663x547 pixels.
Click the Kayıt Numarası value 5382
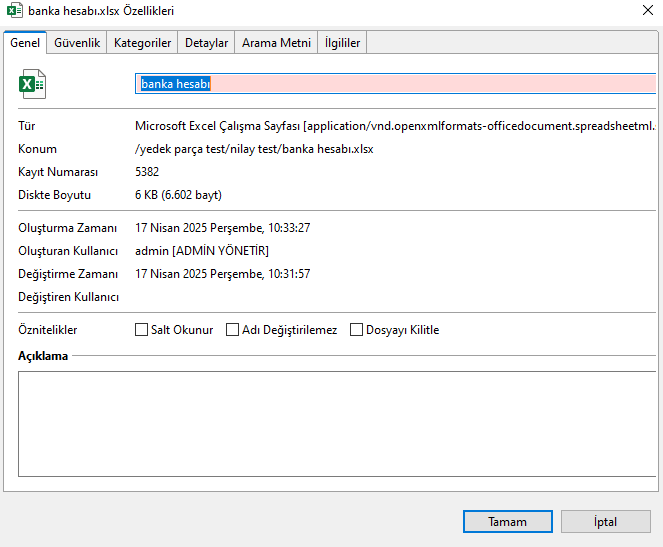point(147,172)
